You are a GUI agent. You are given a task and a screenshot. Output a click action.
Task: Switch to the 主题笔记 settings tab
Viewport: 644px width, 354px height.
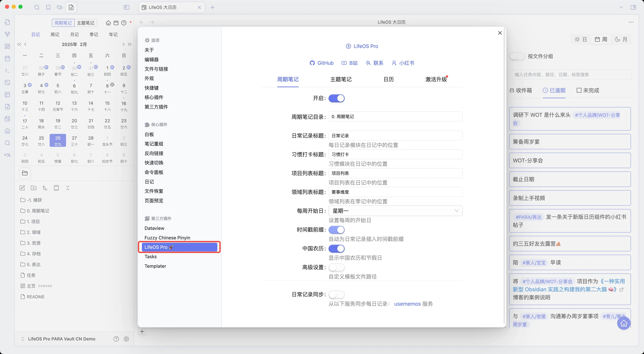341,79
